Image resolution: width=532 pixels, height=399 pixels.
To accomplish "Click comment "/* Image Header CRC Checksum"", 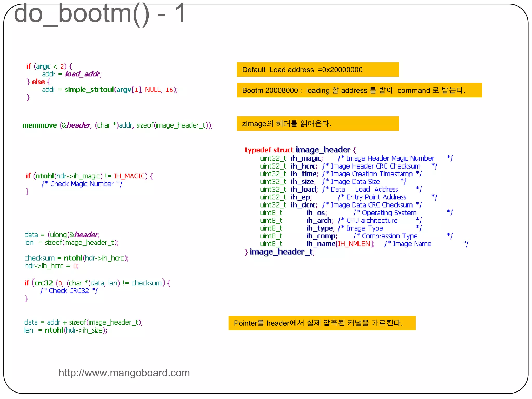I will pos(371,166).
